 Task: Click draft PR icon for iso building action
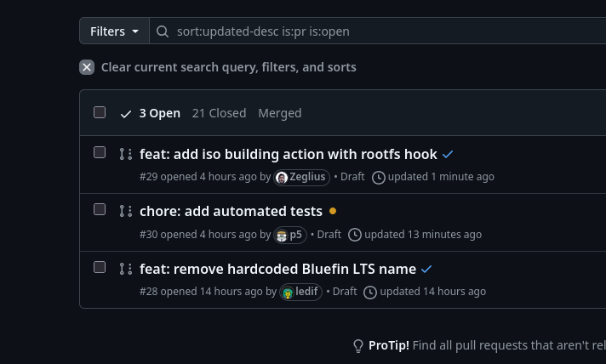click(126, 154)
